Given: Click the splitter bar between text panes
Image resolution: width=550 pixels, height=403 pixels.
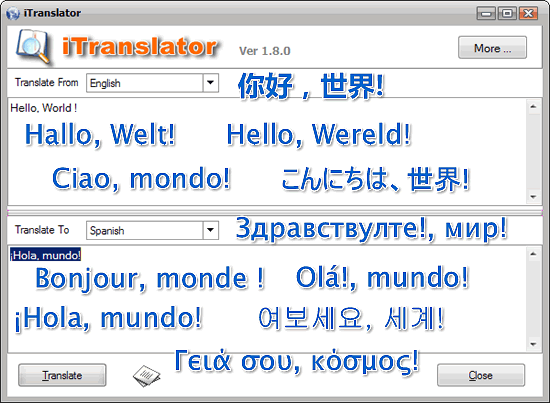Looking at the screenshot, I should click(275, 211).
